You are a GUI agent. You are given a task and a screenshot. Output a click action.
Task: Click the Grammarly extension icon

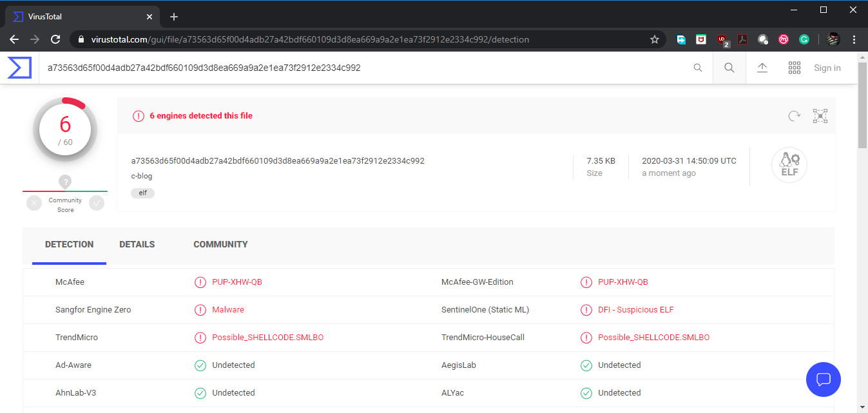click(x=804, y=39)
